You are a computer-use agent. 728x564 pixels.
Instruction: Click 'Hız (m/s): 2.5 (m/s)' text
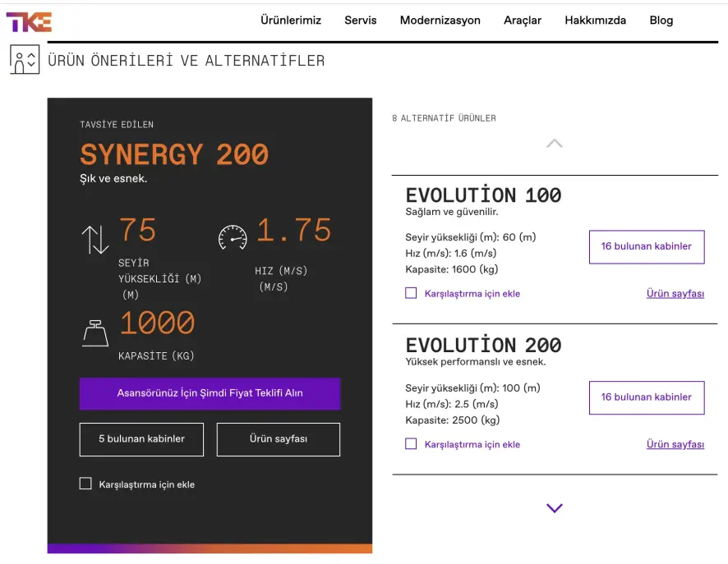[x=452, y=404]
